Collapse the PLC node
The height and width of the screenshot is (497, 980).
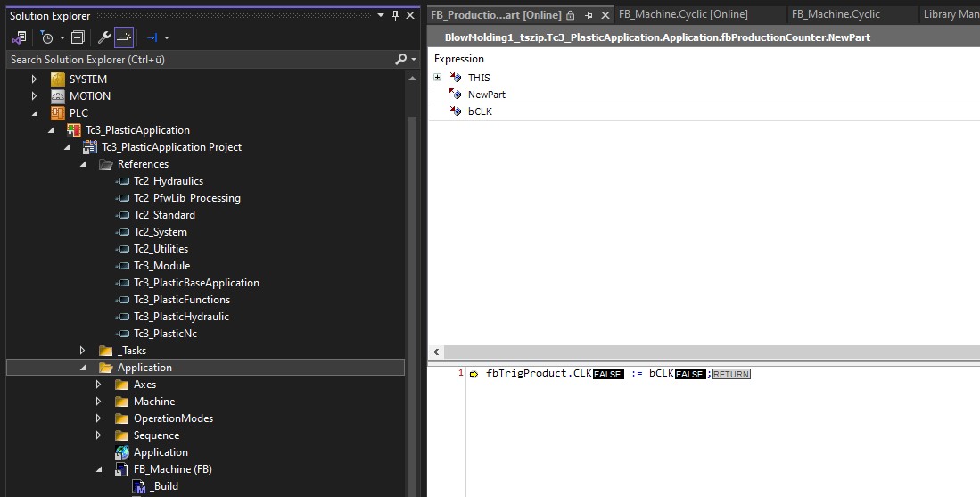coord(35,113)
